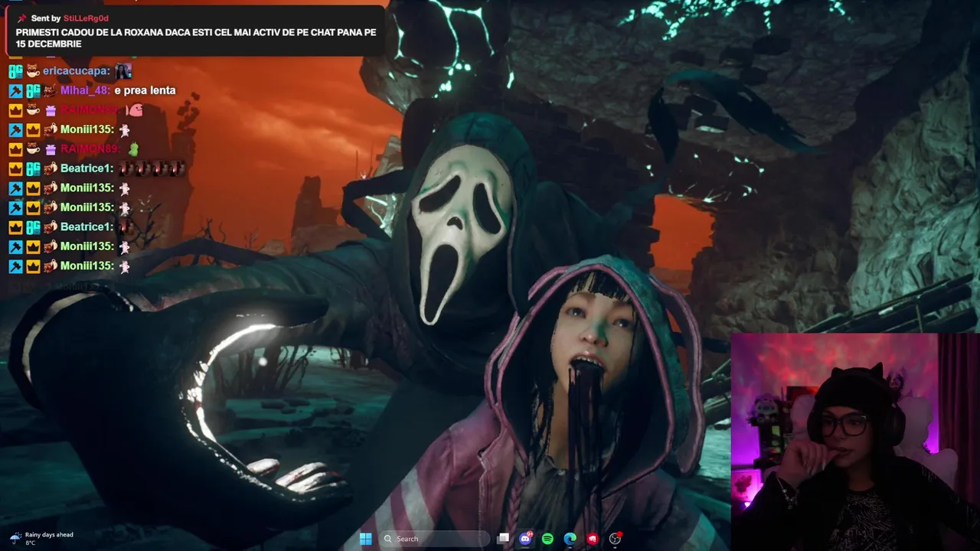980x551 pixels.
Task: Switch to OBS Studio in the taskbar
Action: click(x=615, y=539)
